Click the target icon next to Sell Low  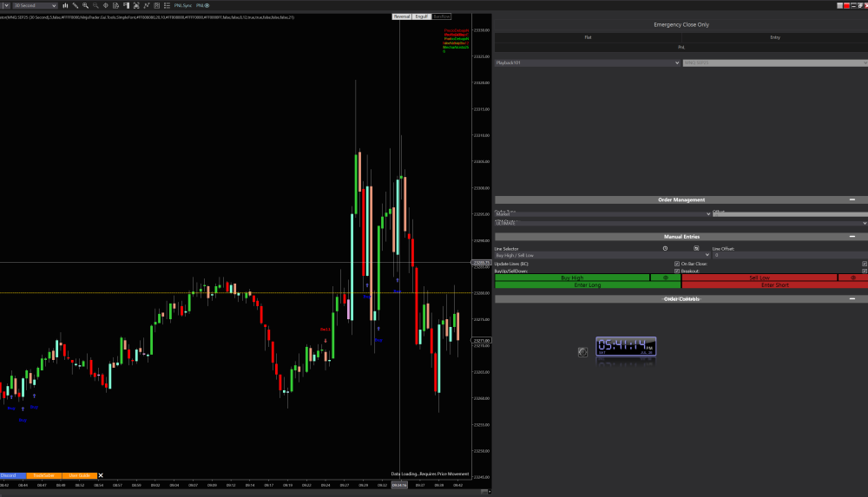pos(853,278)
